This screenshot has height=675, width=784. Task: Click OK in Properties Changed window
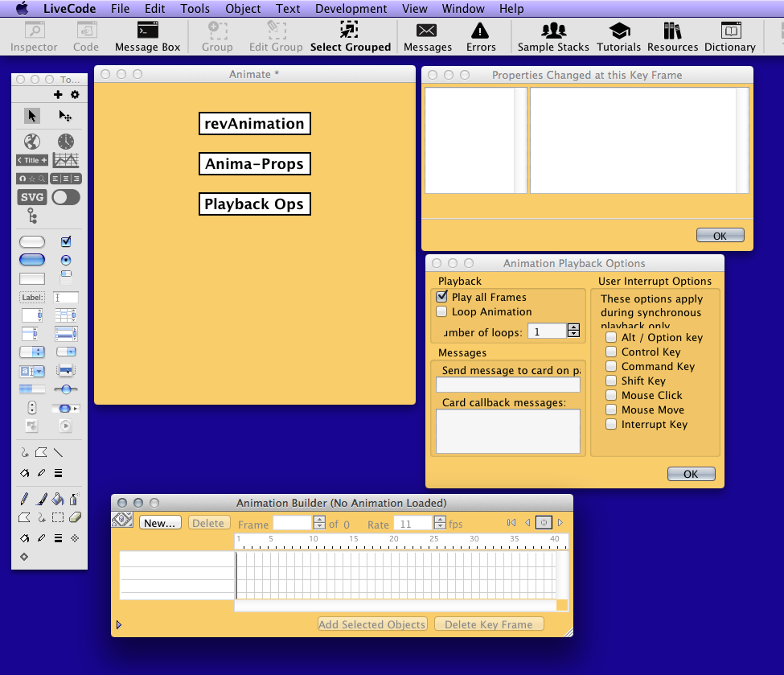coord(720,236)
